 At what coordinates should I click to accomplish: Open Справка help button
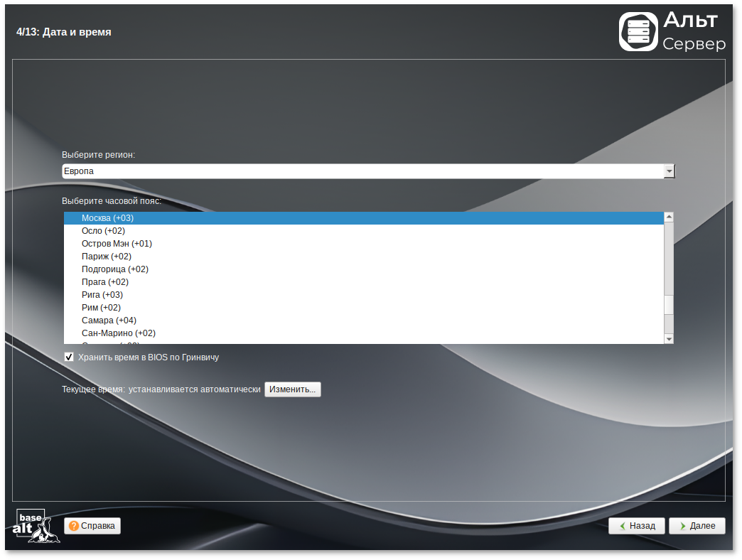[92, 526]
